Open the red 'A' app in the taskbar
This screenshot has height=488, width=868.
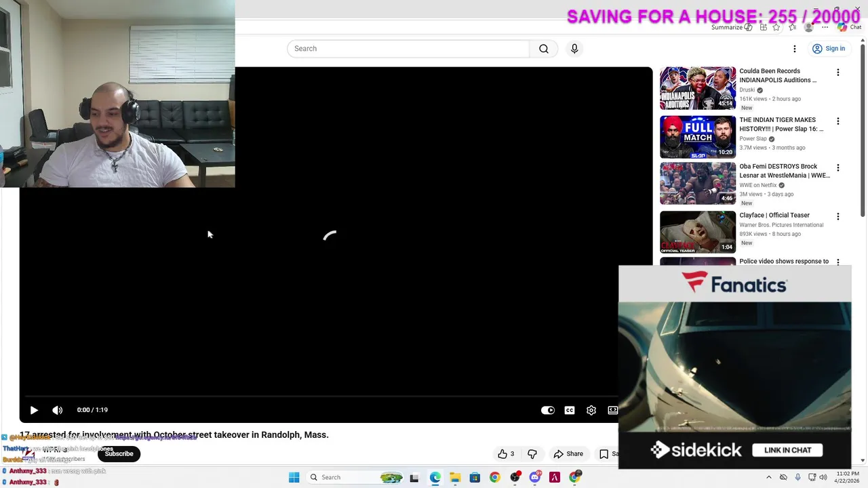(555, 477)
